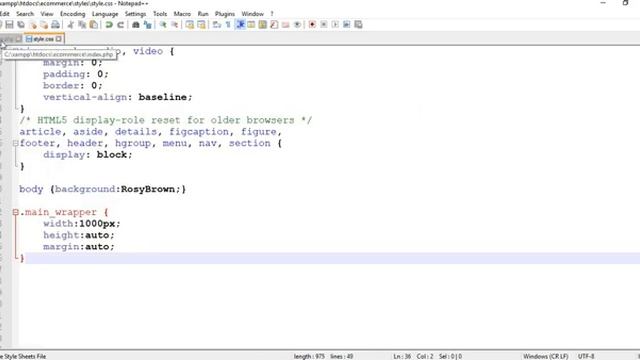640x360 pixels.
Task: Open the Window menu
Action: pyautogui.click(x=253, y=14)
